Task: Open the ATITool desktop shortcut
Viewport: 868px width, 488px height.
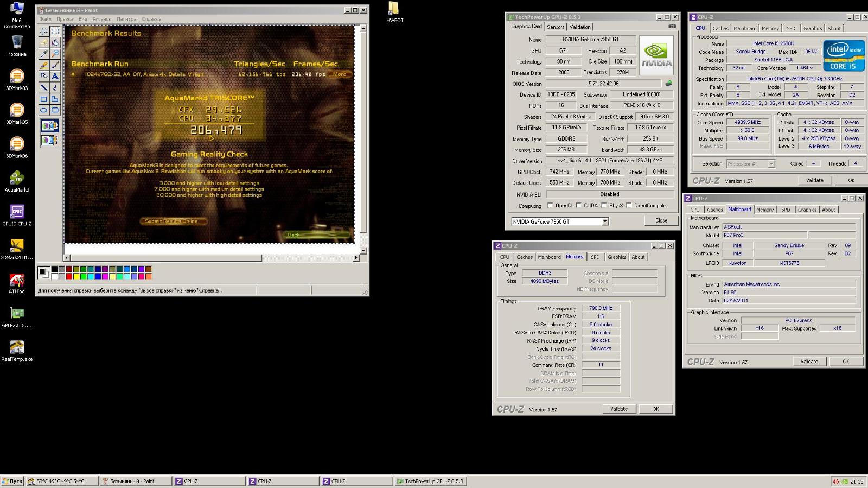Action: [x=17, y=283]
